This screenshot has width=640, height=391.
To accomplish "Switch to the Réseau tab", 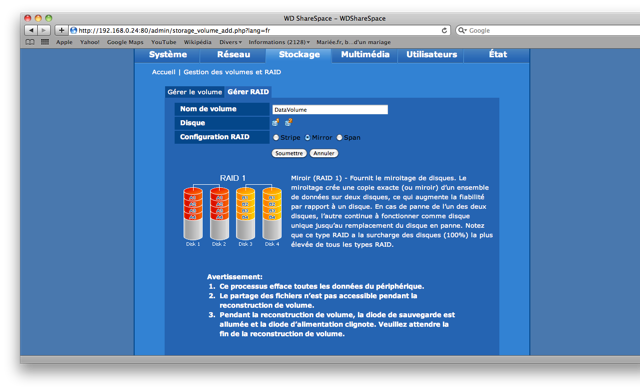I will tap(233, 55).
